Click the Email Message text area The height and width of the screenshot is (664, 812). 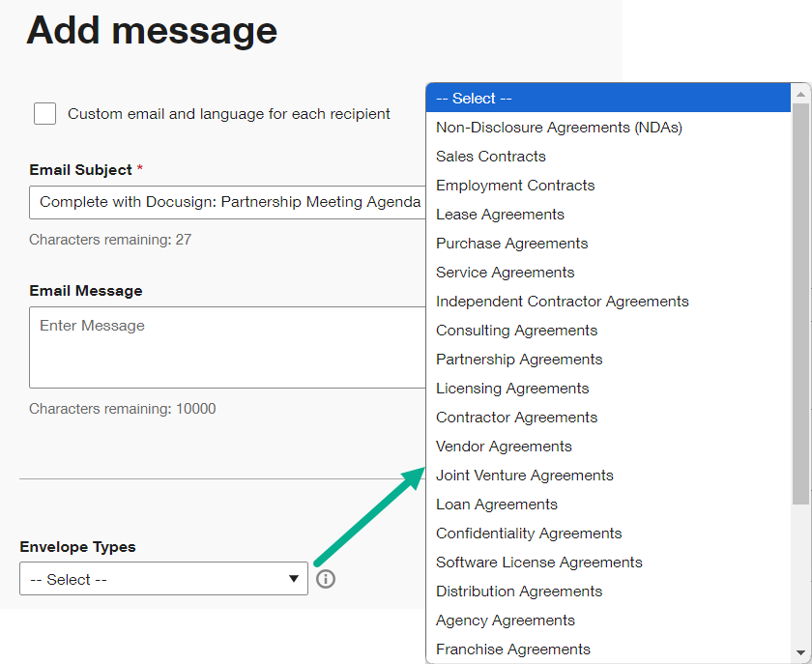coord(227,347)
